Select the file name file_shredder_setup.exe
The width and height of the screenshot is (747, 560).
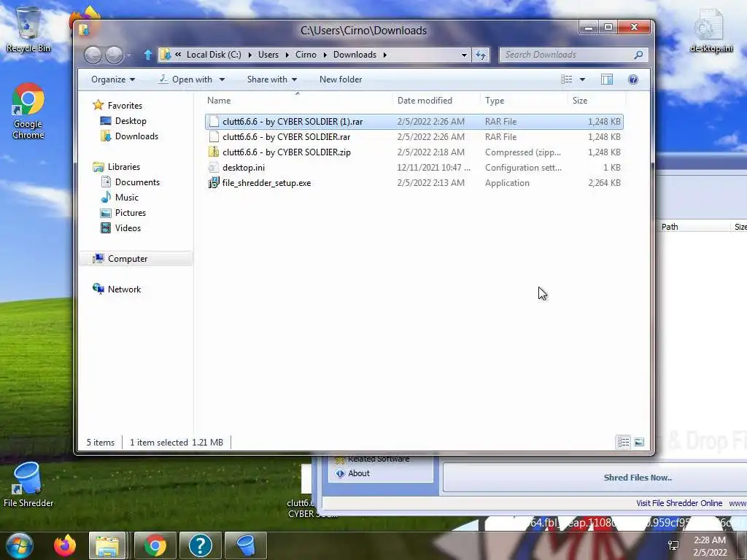[x=266, y=183]
